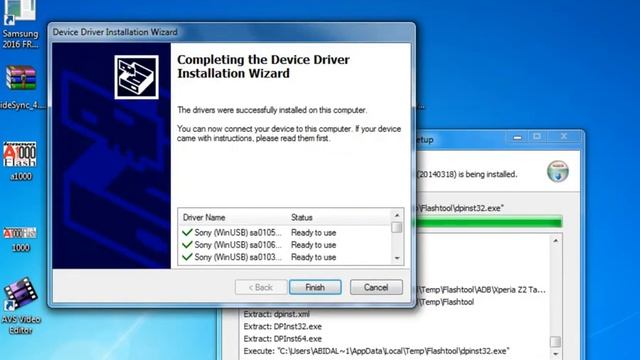Click green checkmark beside Sony (WinUSB) sa0105
640x360 pixels.
[x=187, y=233]
